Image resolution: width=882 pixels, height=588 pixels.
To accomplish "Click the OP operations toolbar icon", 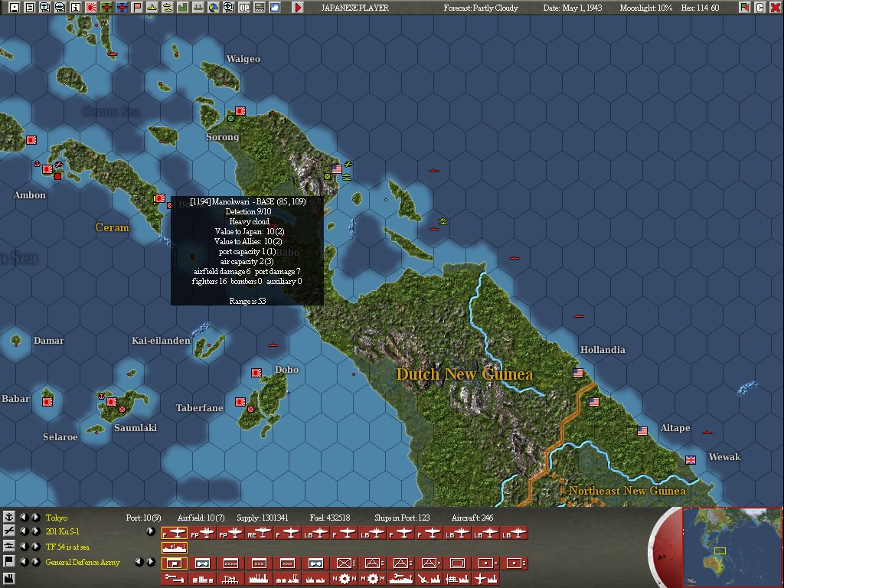I will coord(245,8).
